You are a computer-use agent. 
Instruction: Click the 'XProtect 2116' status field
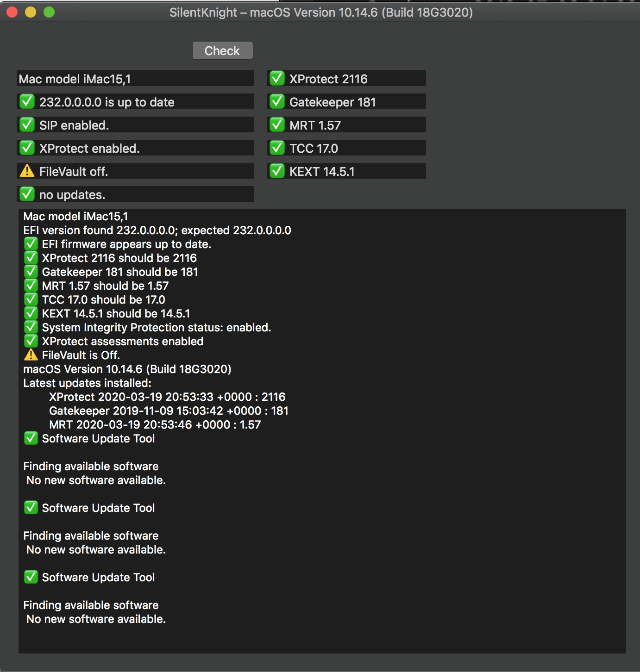click(346, 79)
